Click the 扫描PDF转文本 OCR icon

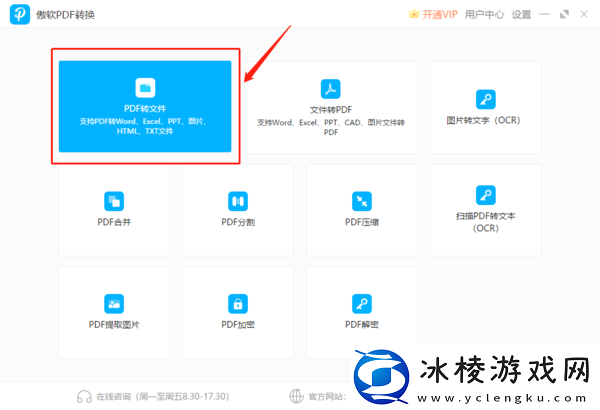pos(486,195)
